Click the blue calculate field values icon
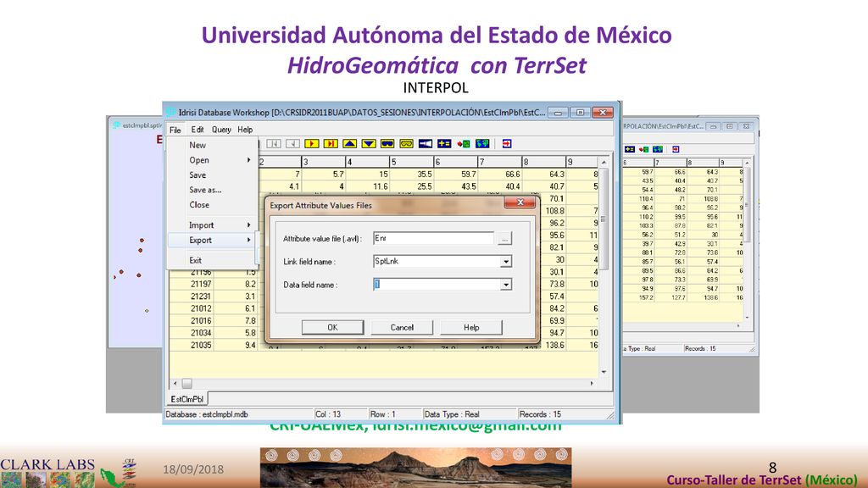868x488 pixels. [x=444, y=144]
